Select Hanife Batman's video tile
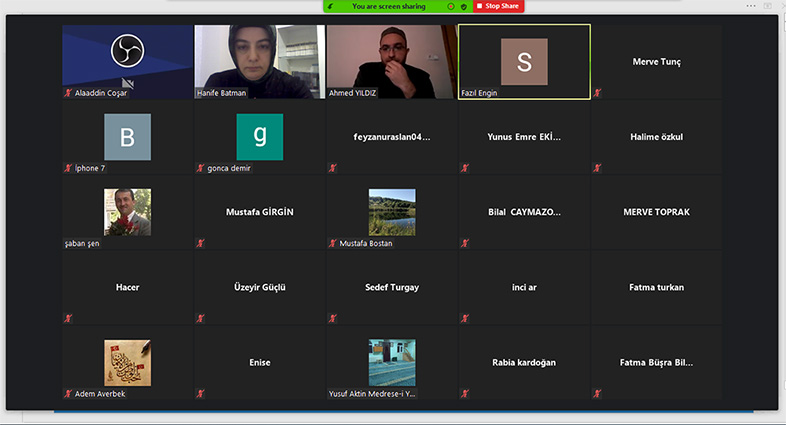 [260, 62]
